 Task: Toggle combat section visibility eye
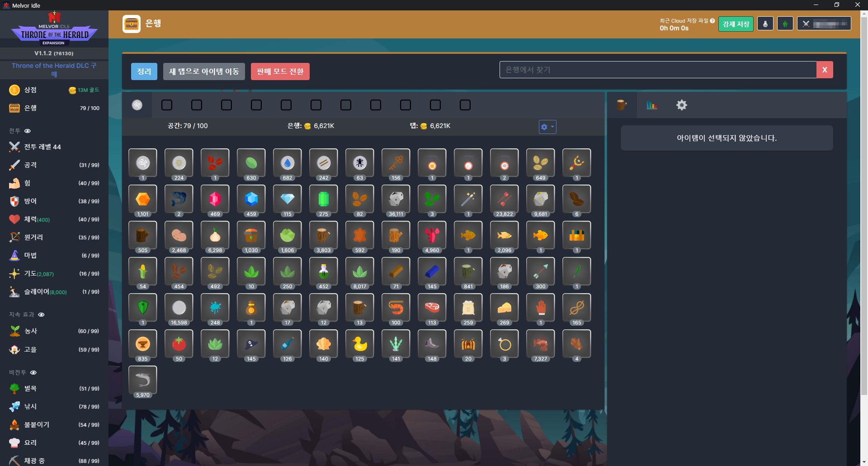click(x=28, y=131)
